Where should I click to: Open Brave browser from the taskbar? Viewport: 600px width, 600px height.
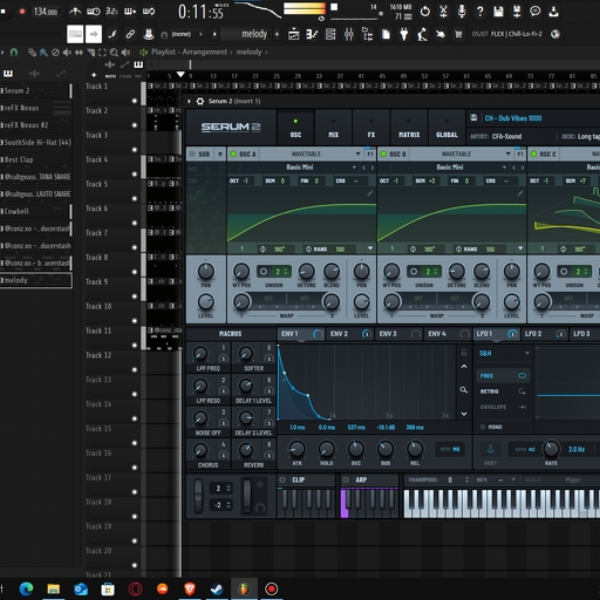tap(189, 589)
